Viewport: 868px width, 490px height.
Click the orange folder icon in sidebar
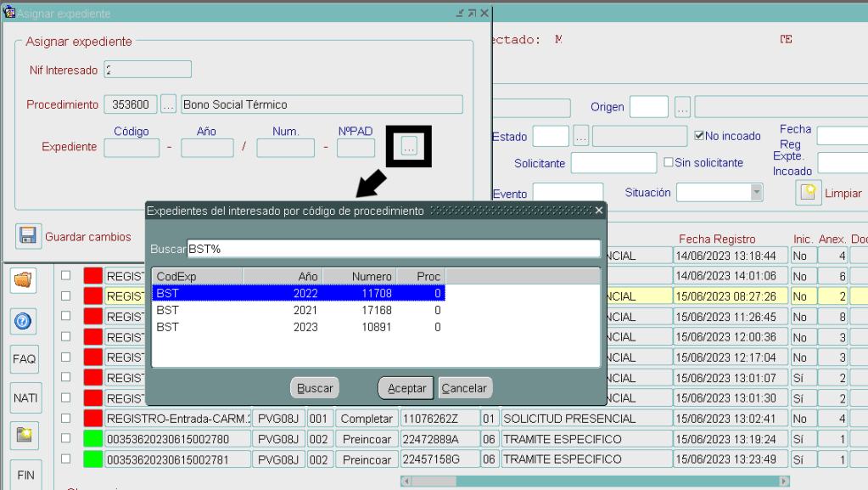click(24, 279)
